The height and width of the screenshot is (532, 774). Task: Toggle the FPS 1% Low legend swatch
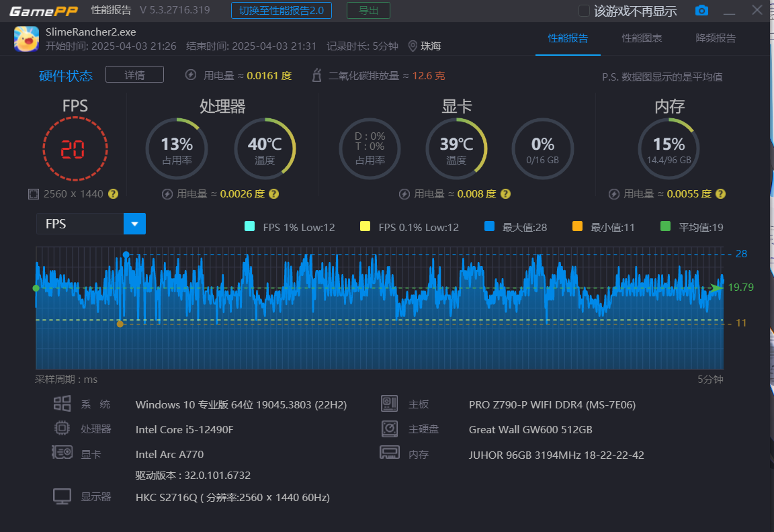click(x=250, y=226)
